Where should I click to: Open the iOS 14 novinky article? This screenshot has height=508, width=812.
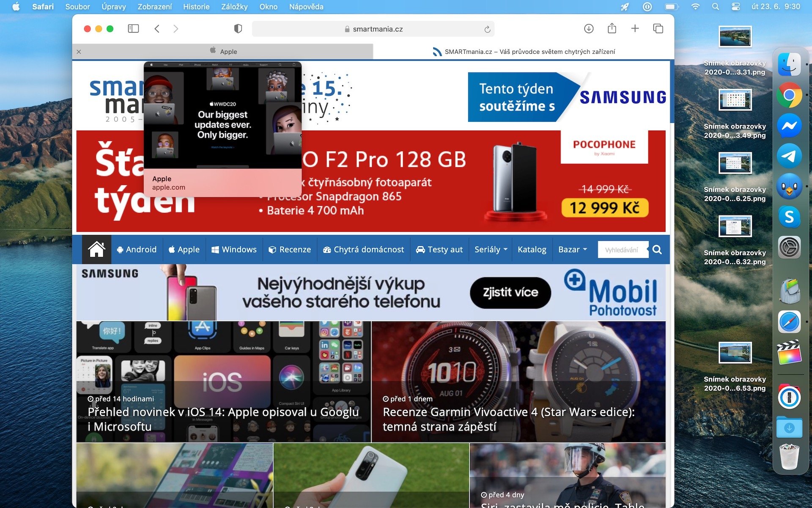click(x=223, y=382)
